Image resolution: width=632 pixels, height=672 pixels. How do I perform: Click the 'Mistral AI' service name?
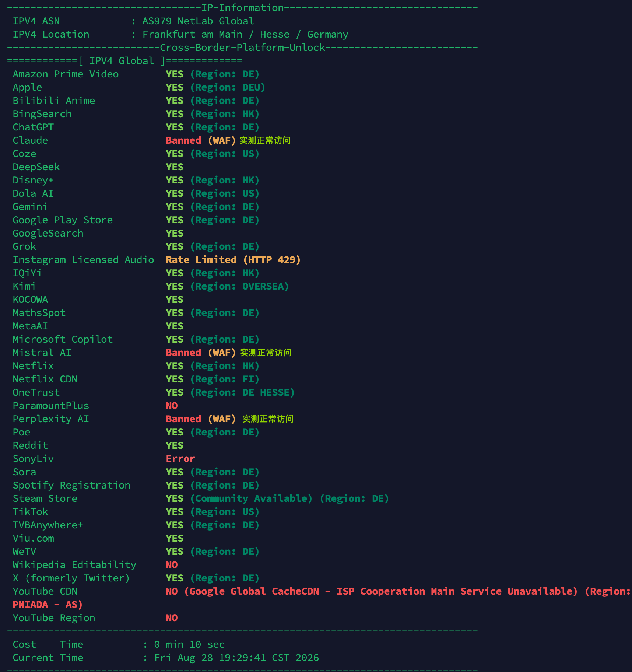[42, 353]
